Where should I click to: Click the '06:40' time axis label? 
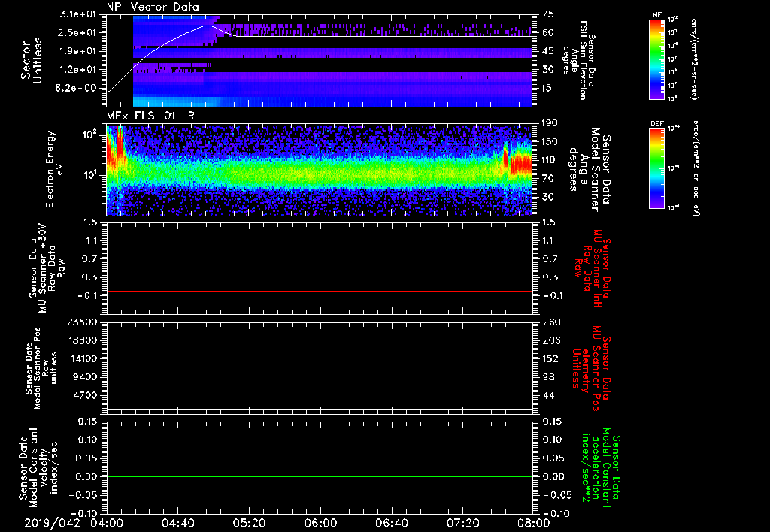[x=390, y=523]
